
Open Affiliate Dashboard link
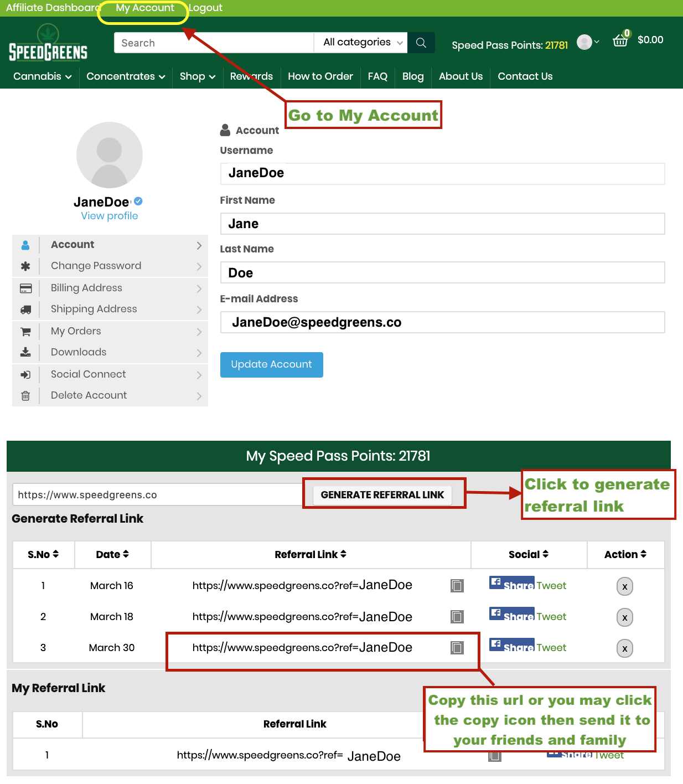[53, 8]
